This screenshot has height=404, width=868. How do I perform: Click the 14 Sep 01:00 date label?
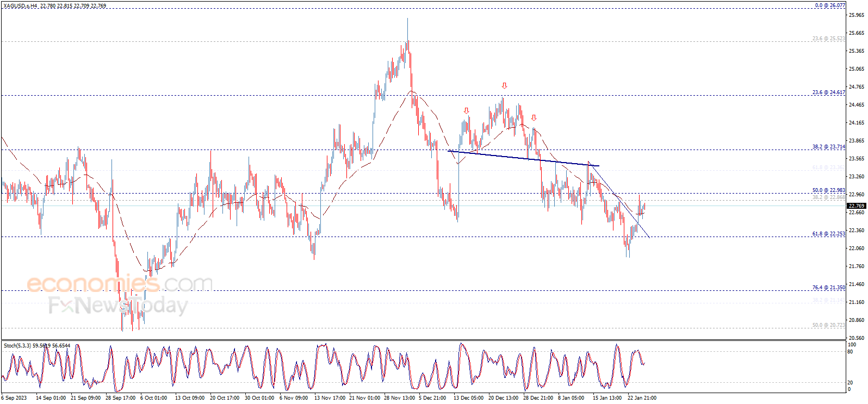(51, 398)
